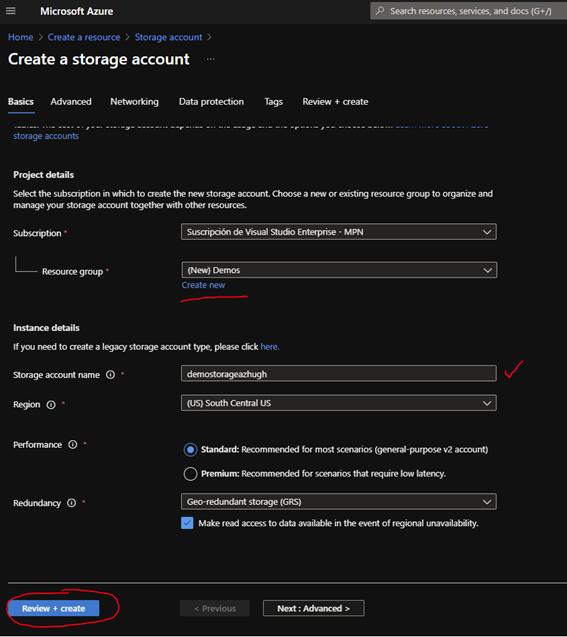Click the Previous button
Image resolution: width=567 pixels, height=637 pixels.
(215, 608)
